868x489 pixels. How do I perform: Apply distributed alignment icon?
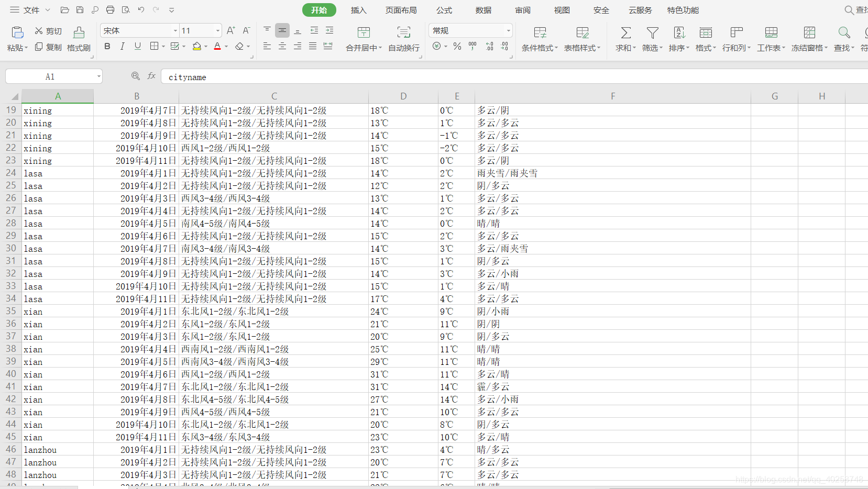[328, 47]
